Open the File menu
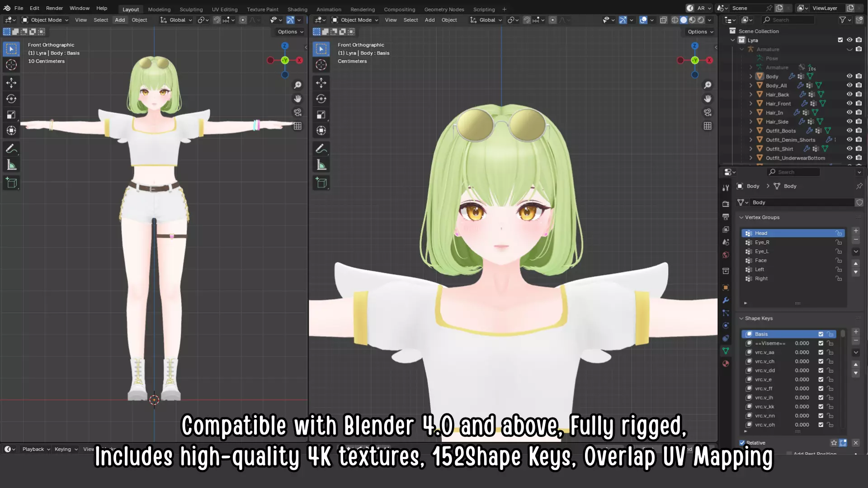 click(x=19, y=8)
